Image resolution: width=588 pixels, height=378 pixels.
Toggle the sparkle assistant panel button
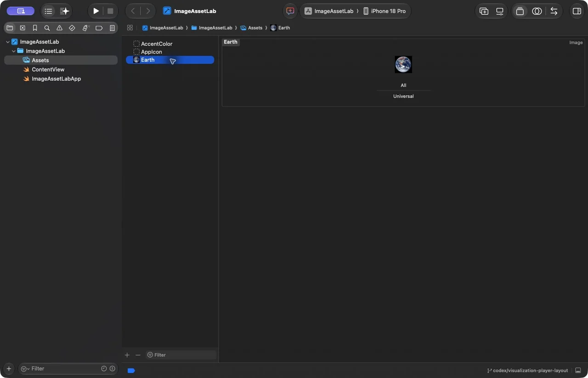click(x=64, y=11)
